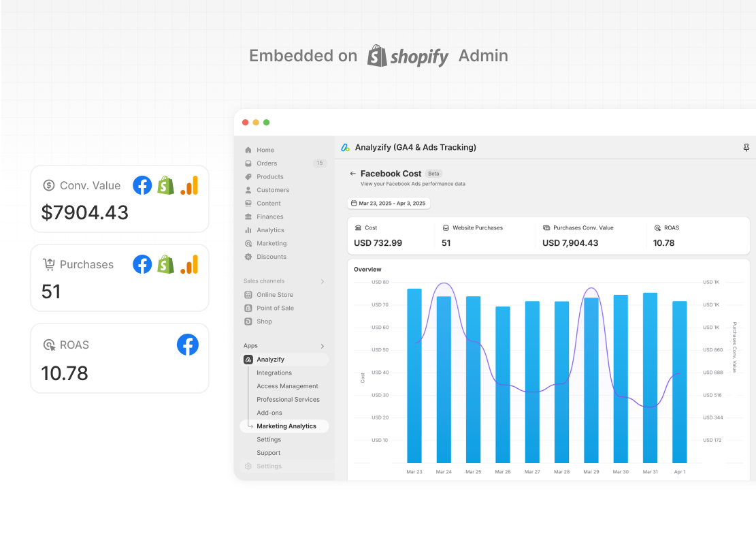Open Integrations under Analyzify
Image resolution: width=756 pixels, height=538 pixels.
pos(274,373)
